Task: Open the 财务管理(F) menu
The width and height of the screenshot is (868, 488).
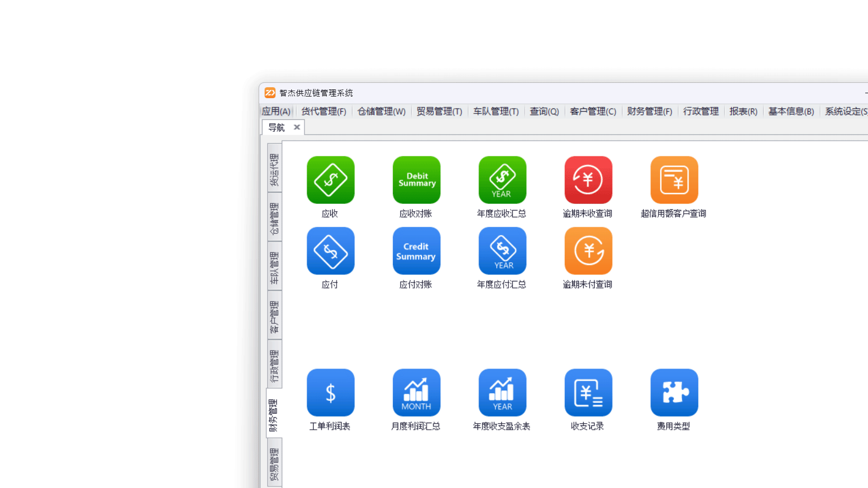Action: (x=649, y=111)
